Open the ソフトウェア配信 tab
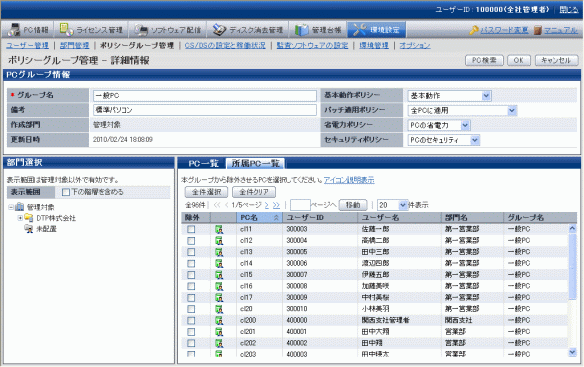This screenshot has width=584, height=367. pos(168,30)
